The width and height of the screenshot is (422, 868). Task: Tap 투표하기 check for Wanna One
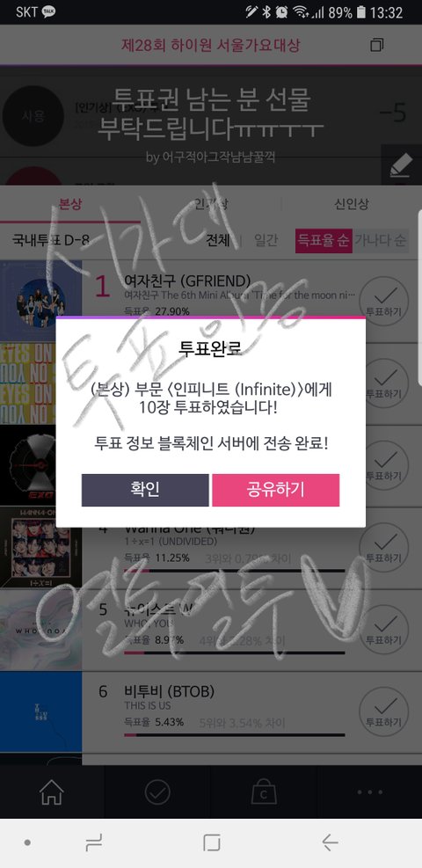tap(383, 548)
